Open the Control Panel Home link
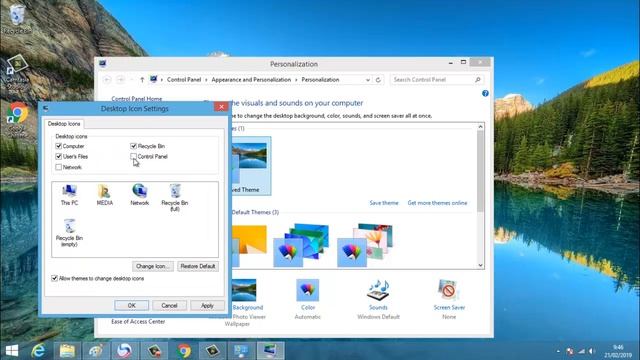 click(137, 99)
